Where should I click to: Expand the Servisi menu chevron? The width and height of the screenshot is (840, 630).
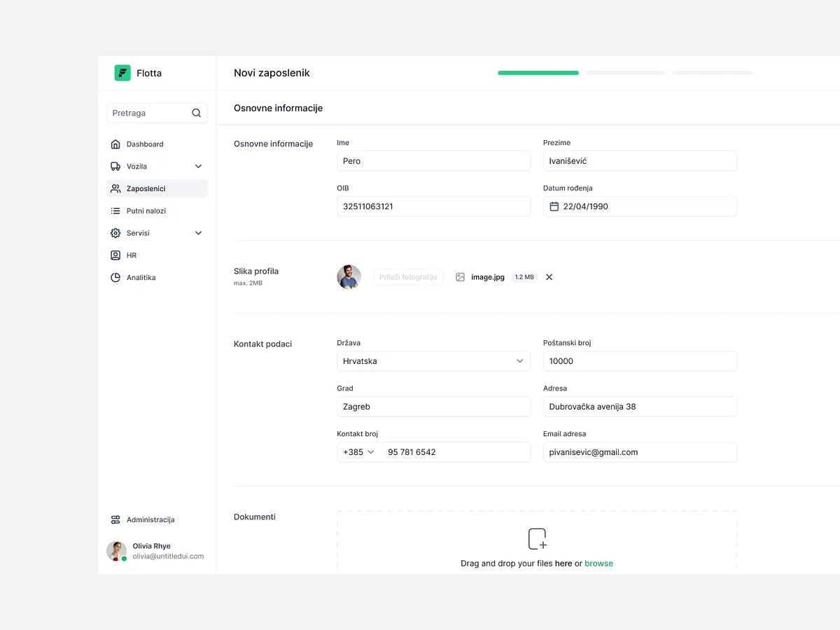(198, 232)
